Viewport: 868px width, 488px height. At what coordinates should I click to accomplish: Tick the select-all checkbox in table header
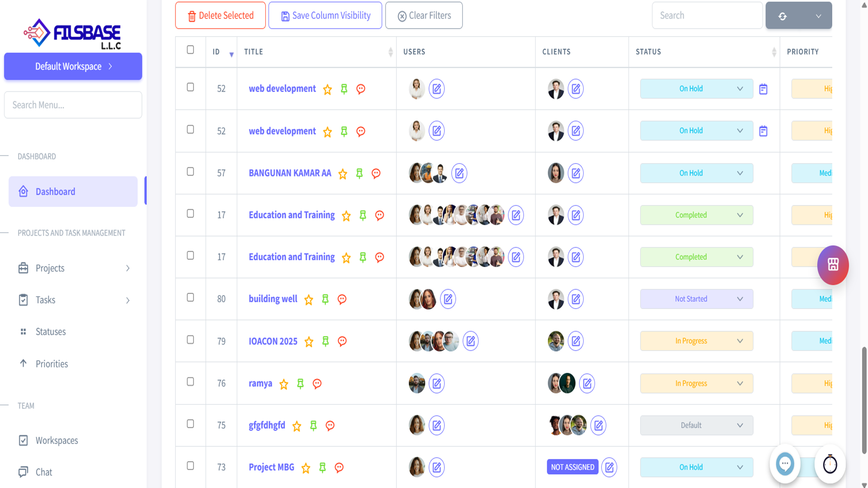(190, 50)
